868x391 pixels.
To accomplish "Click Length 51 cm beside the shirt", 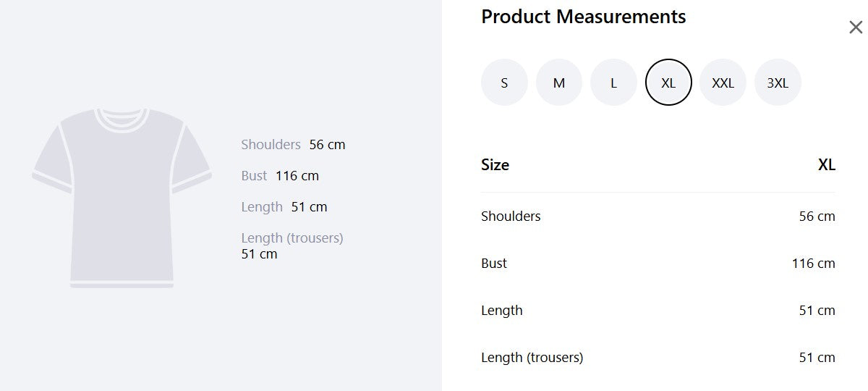I will (x=284, y=207).
